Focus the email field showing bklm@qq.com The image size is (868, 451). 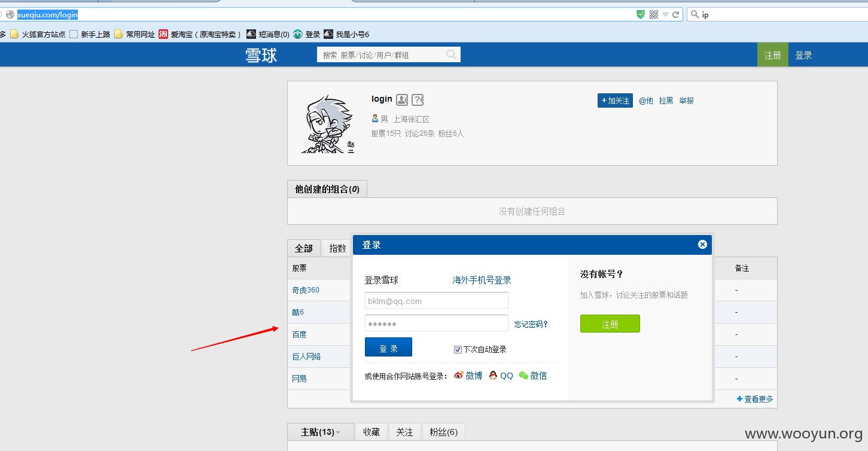437,300
